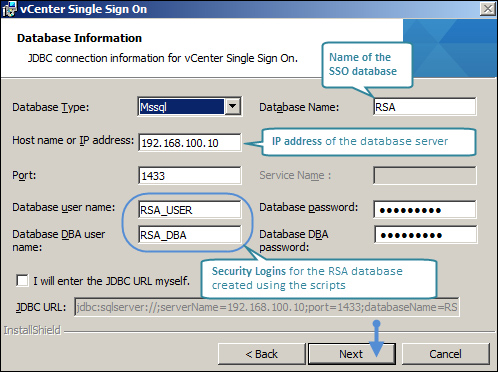Focus the Port field showing 1433
Image resolution: width=498 pixels, height=372 pixels.
(189, 175)
